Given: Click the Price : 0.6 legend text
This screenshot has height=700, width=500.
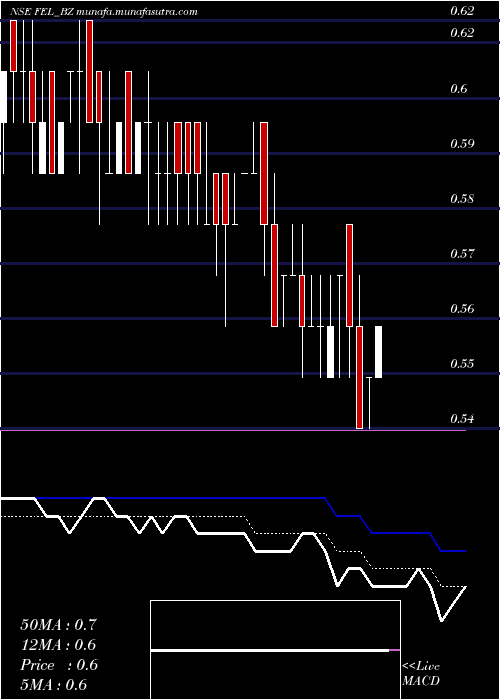Looking at the screenshot, I should coord(59,665).
